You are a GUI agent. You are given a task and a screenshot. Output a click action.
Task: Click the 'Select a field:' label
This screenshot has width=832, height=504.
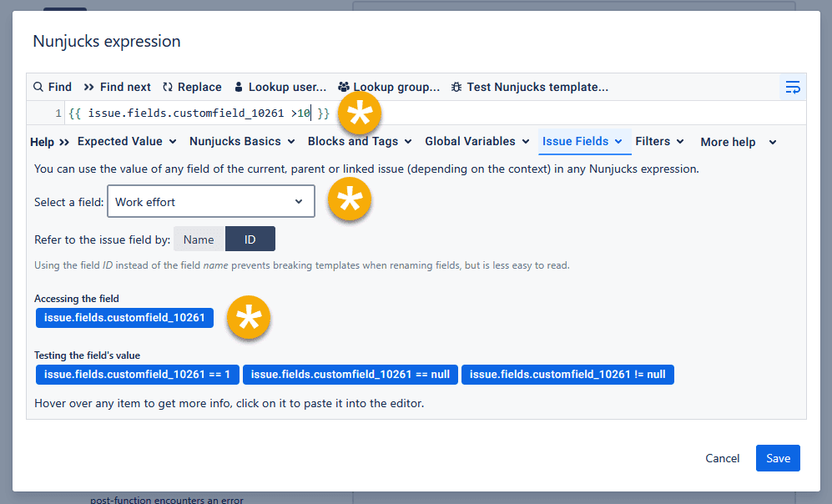[x=69, y=202]
